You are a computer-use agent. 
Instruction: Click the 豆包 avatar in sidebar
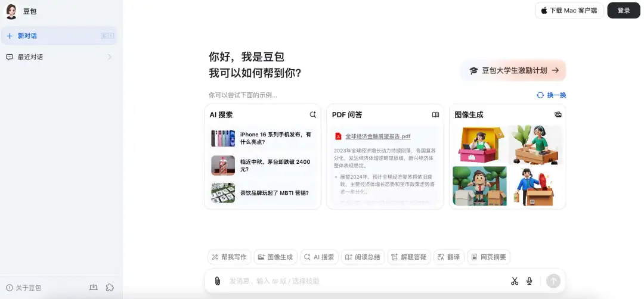tap(11, 11)
